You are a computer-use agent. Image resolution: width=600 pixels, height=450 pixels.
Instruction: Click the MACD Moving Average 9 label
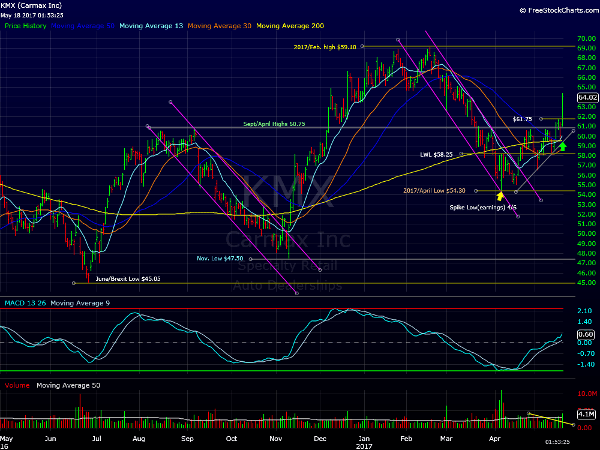tap(80, 303)
